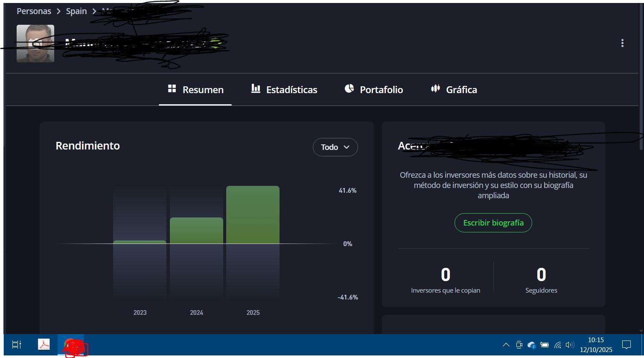Open the volume control in system tray

click(570, 345)
